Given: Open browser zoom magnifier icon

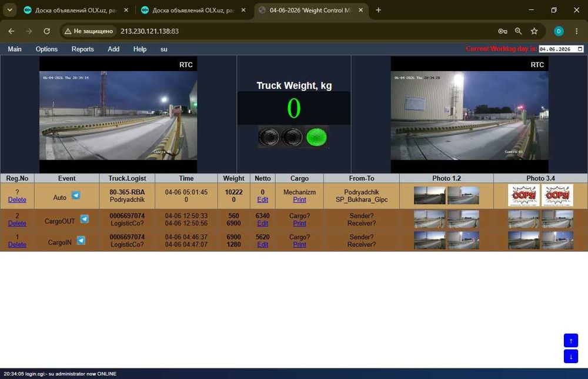Looking at the screenshot, I should (x=518, y=31).
